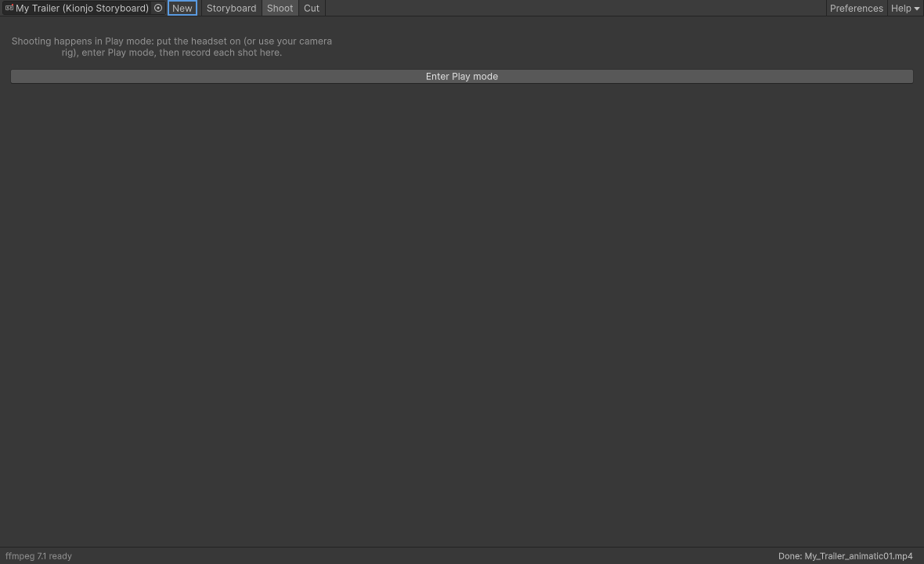Viewport: 924px width, 564px height.
Task: Expand the Help dropdown menu
Action: (905, 9)
